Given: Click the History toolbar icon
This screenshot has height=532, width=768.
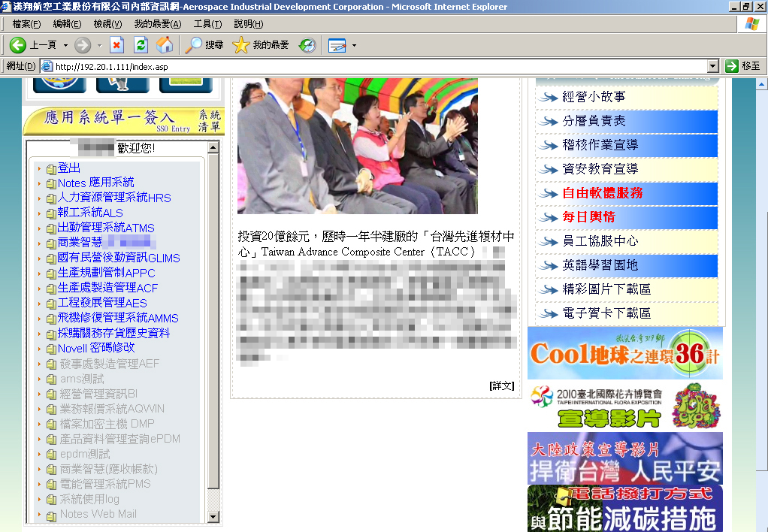Looking at the screenshot, I should (307, 45).
